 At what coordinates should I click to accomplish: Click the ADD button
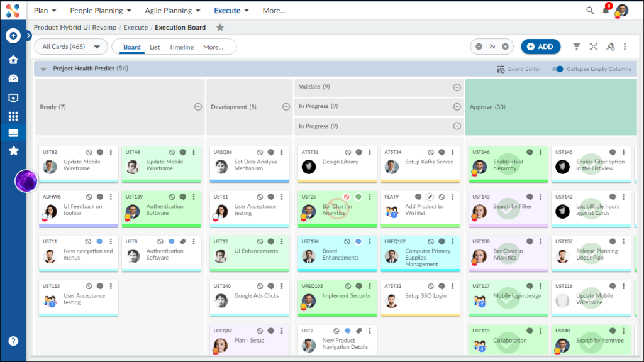click(540, 47)
